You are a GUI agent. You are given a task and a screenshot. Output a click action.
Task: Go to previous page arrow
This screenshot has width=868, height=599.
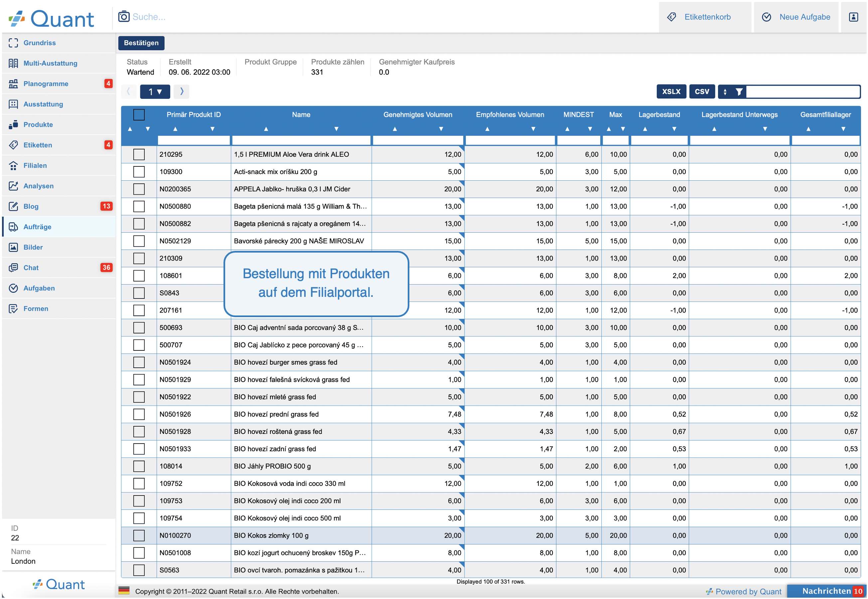tap(128, 91)
